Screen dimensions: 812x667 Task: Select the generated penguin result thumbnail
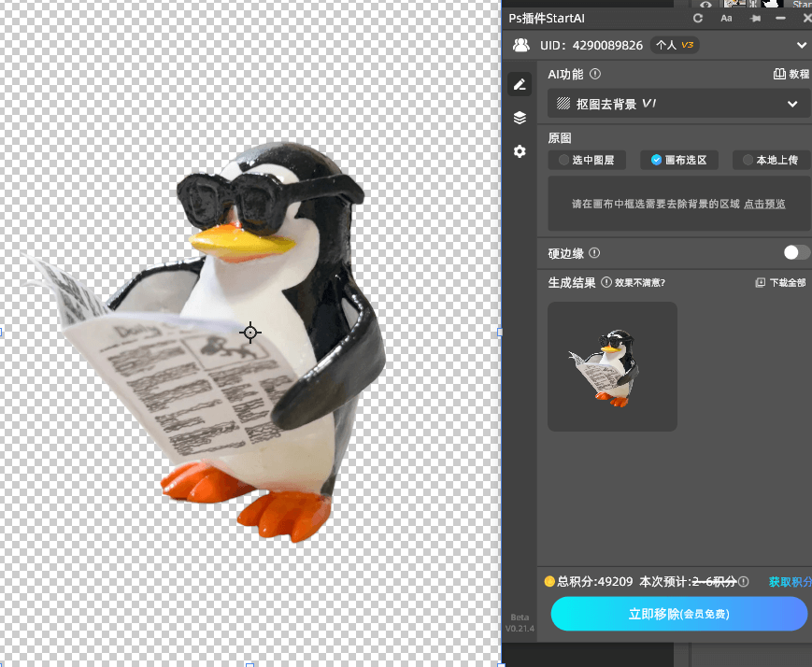point(612,366)
